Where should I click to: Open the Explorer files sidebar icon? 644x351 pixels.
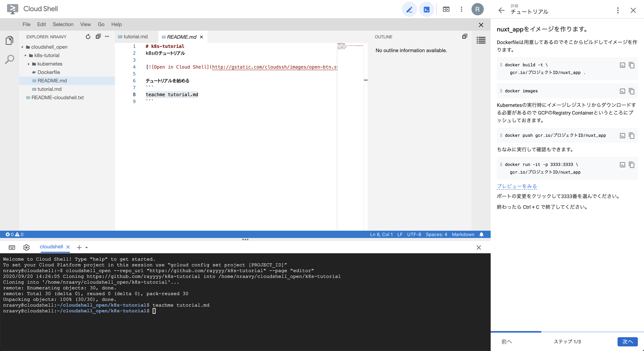(x=10, y=40)
